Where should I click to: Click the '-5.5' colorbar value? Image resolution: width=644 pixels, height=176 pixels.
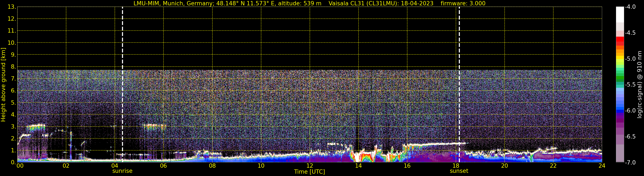[630, 85]
